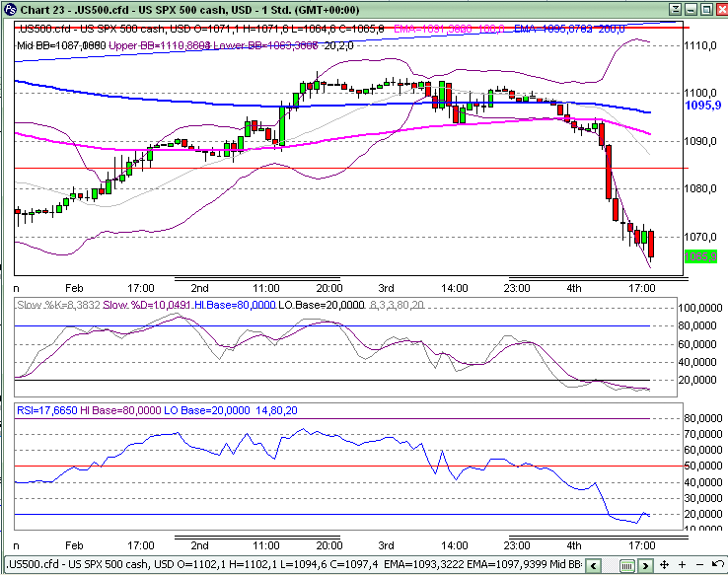Screen dimensions: 728x575
Task: Click the LO Base=20,0000 RSI label
Action: (x=207, y=410)
